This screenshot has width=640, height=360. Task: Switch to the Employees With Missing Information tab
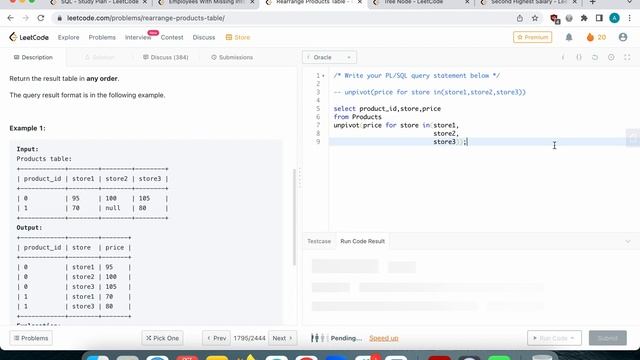pos(206,2)
